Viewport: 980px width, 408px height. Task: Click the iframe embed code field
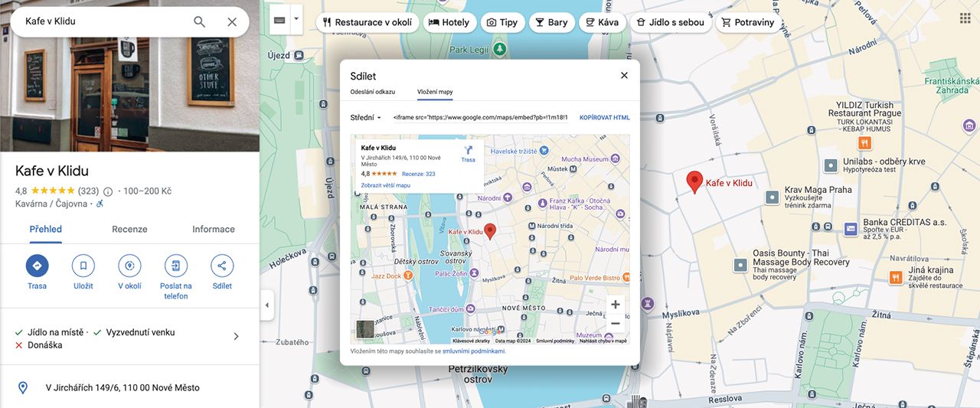click(481, 118)
